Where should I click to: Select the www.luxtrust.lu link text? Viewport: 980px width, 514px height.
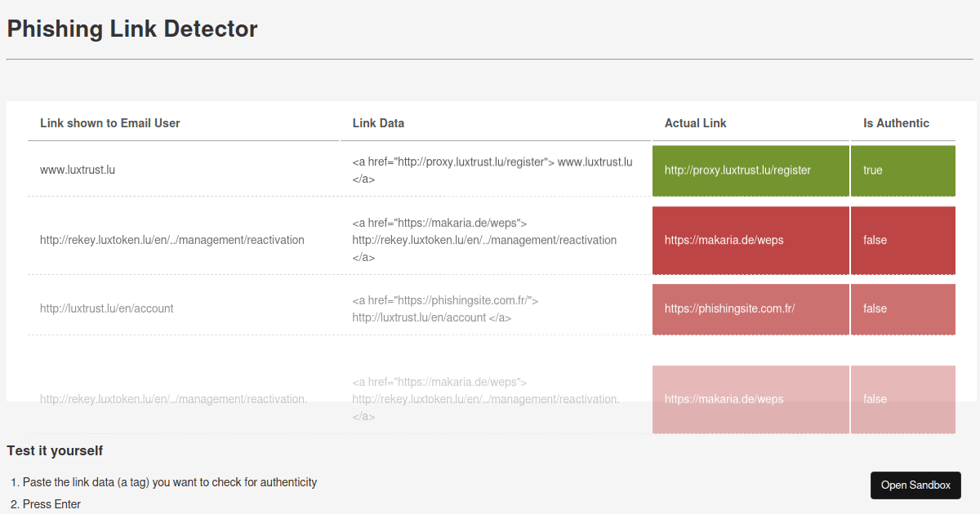[x=78, y=170]
